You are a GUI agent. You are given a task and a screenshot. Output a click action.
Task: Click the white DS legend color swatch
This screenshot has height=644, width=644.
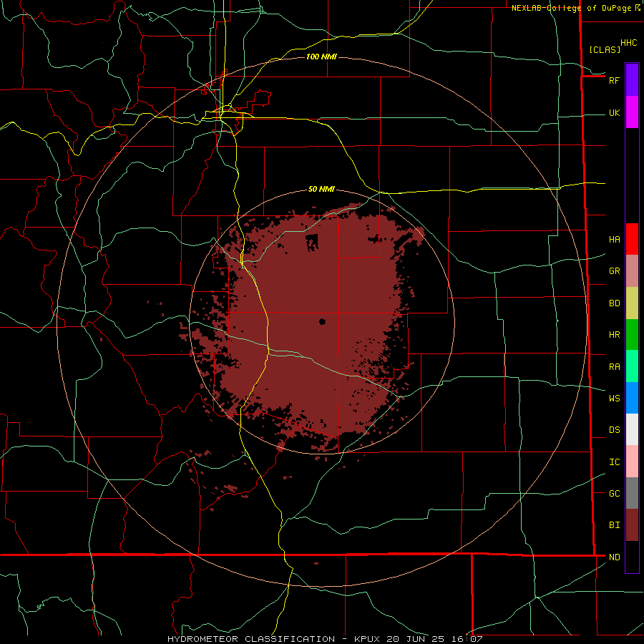632,429
